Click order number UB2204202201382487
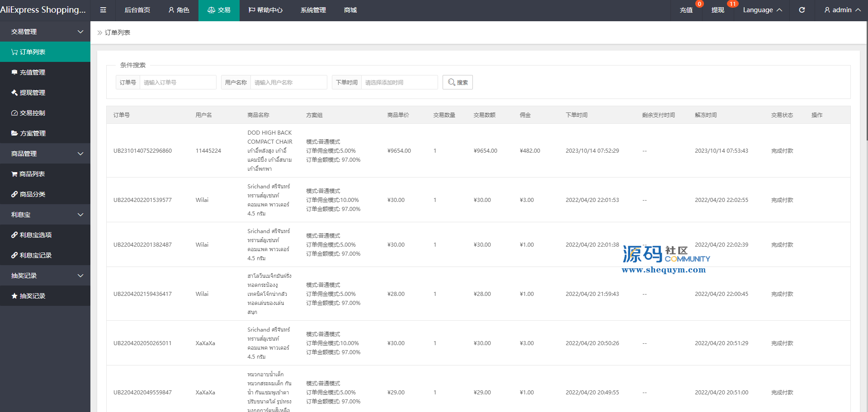This screenshot has height=412, width=868. click(x=142, y=245)
